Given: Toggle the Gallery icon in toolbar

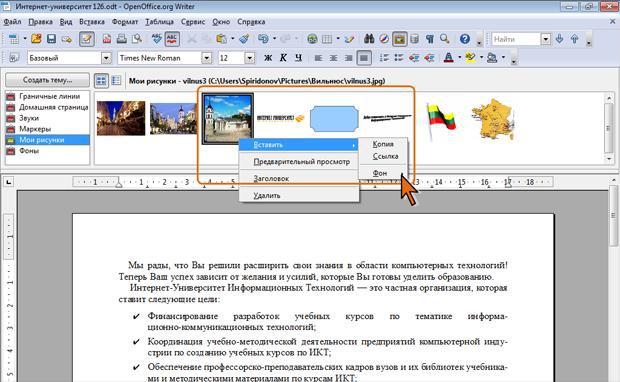Looking at the screenshot, I should point(400,39).
